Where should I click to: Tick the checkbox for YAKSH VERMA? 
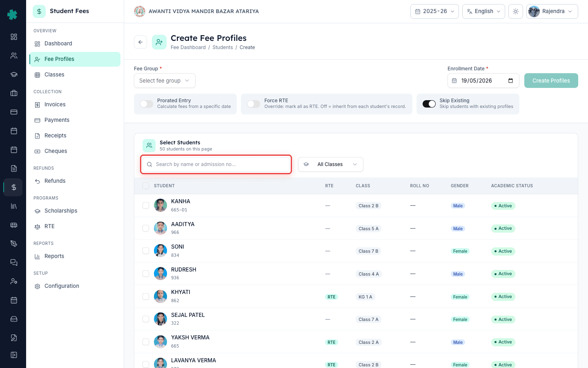[x=146, y=341]
